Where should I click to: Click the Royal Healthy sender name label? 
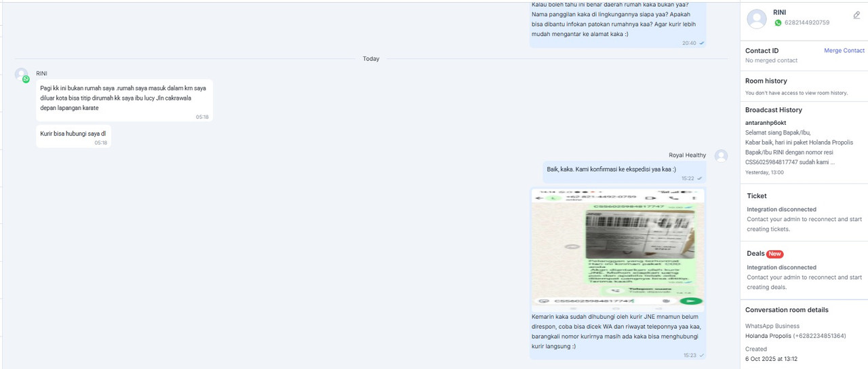coord(687,155)
